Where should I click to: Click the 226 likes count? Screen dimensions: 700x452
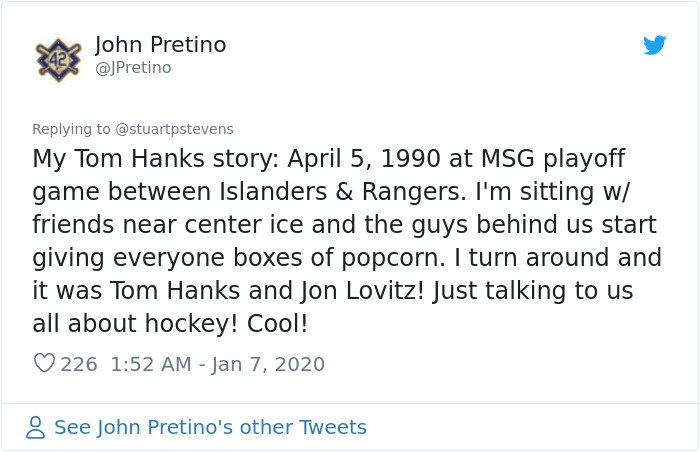(x=79, y=364)
